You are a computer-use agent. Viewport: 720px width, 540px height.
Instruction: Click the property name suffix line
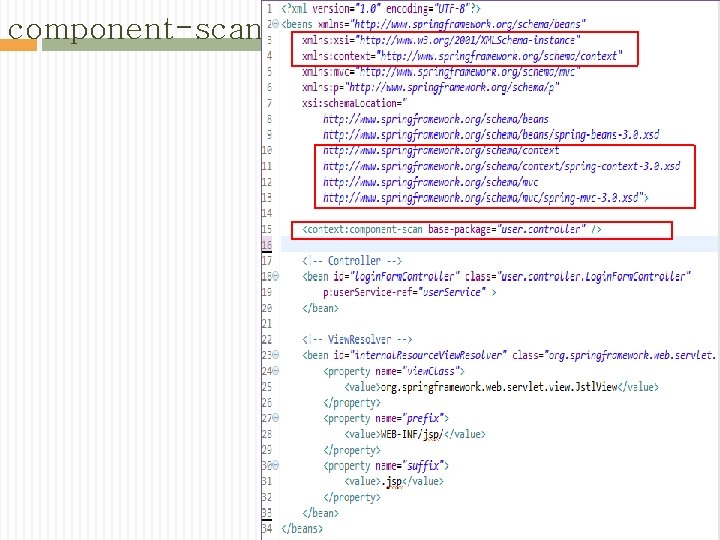[386, 466]
